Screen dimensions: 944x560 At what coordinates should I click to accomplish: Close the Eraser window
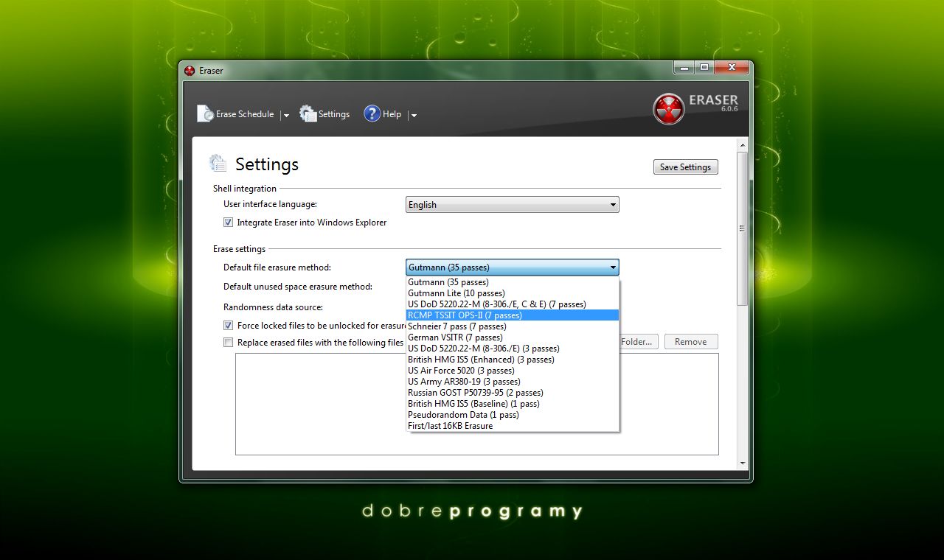pos(732,67)
